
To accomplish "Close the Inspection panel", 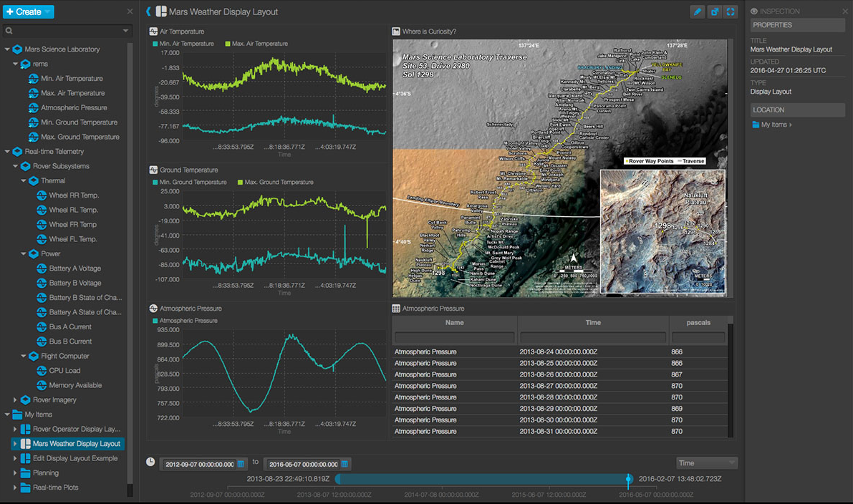I will coord(846,11).
